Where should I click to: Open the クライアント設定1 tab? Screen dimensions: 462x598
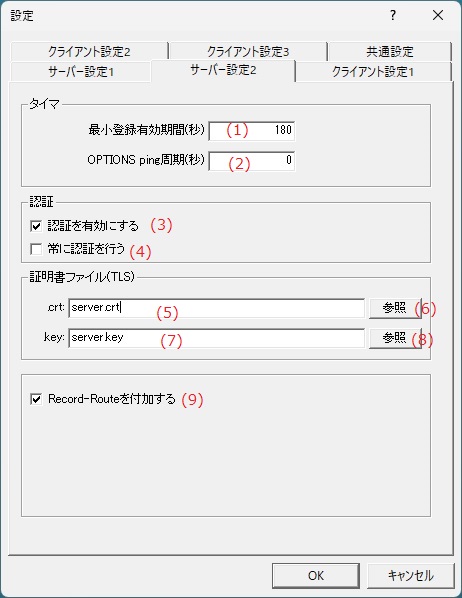[x=373, y=72]
